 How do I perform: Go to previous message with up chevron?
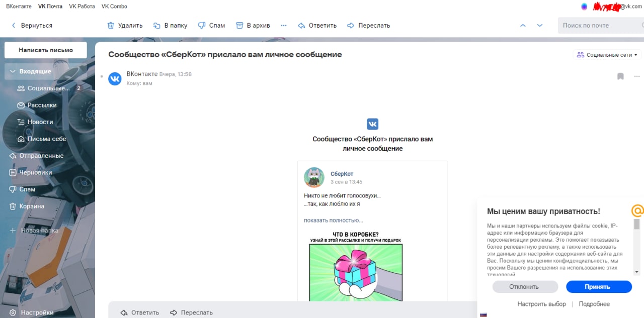click(523, 25)
